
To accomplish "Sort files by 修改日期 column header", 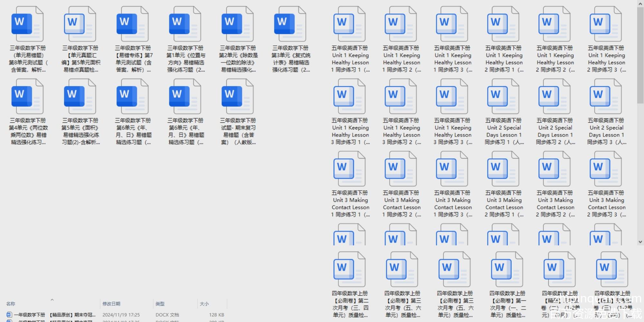I will coord(111,304).
